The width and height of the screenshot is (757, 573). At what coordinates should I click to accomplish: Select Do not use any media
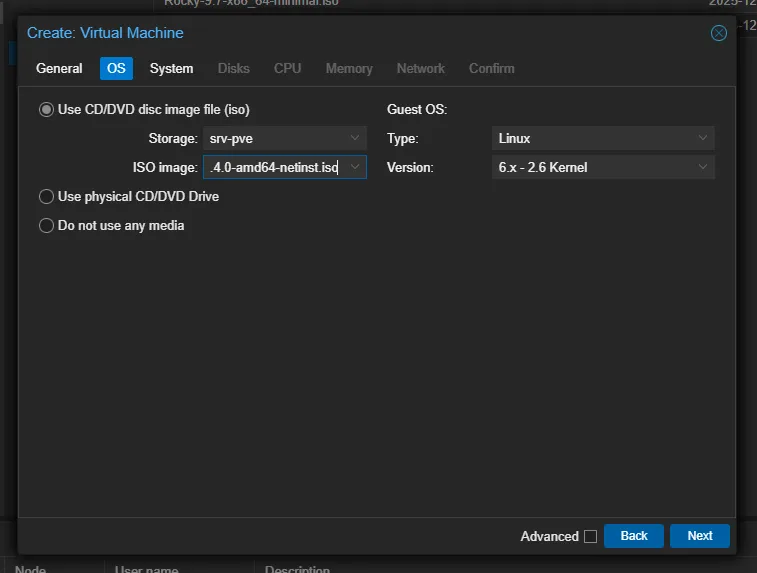[46, 226]
